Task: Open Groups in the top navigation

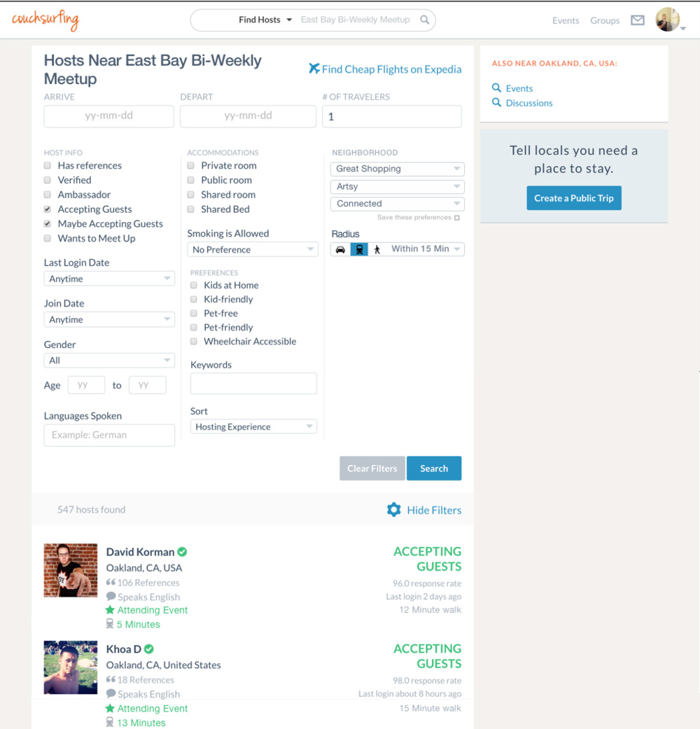Action: coord(605,20)
